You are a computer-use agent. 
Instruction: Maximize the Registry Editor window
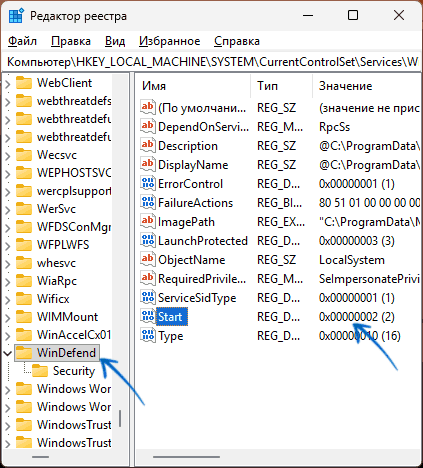click(x=353, y=15)
